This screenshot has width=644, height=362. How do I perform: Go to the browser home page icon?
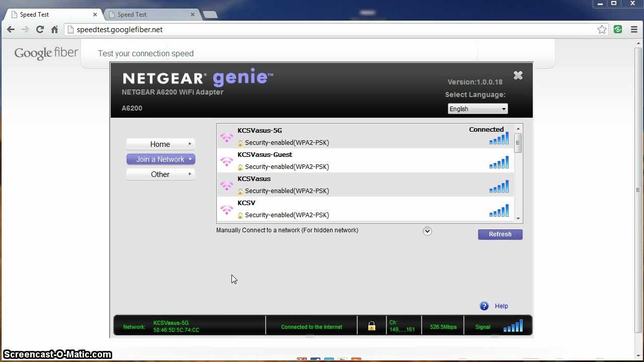click(x=54, y=30)
